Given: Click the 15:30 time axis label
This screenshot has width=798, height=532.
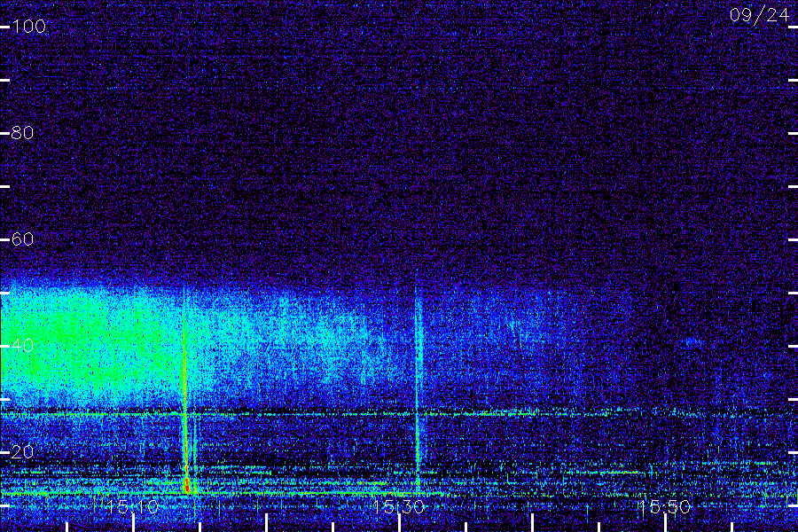Looking at the screenshot, I should coord(398,506).
